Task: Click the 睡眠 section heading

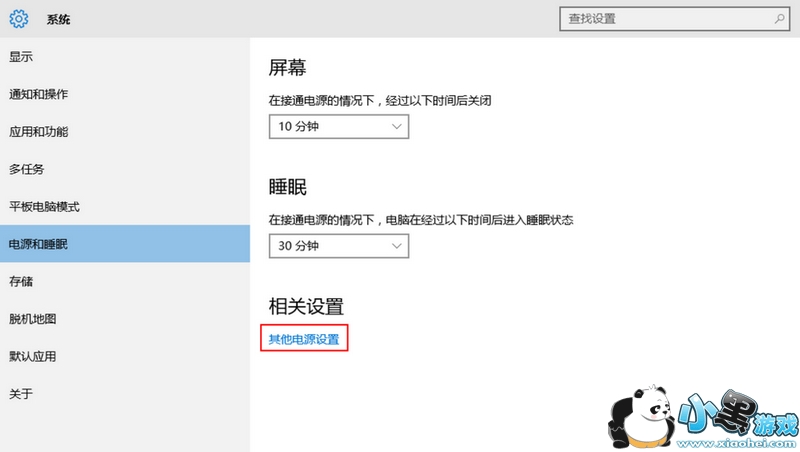Action: [x=287, y=187]
